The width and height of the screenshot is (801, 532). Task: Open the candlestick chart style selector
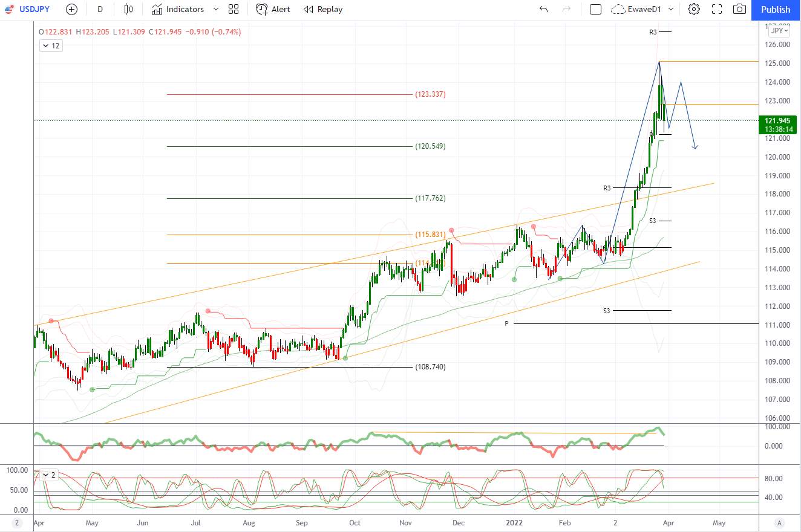pos(128,9)
